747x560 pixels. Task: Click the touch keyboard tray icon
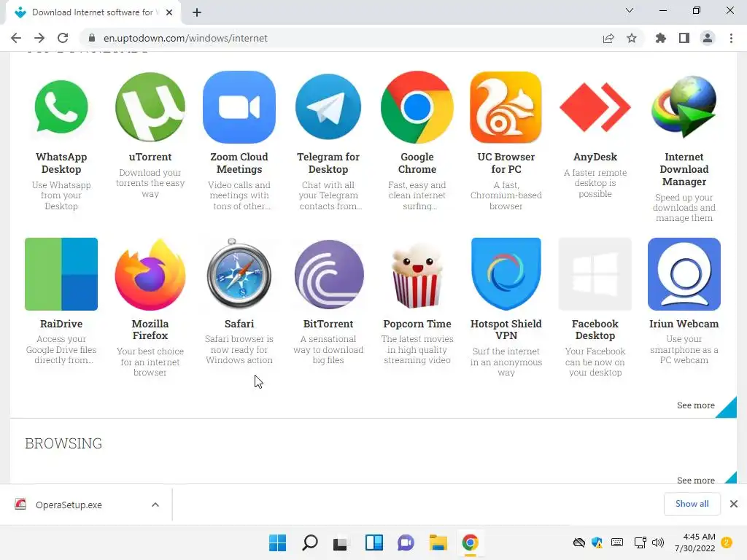click(617, 542)
